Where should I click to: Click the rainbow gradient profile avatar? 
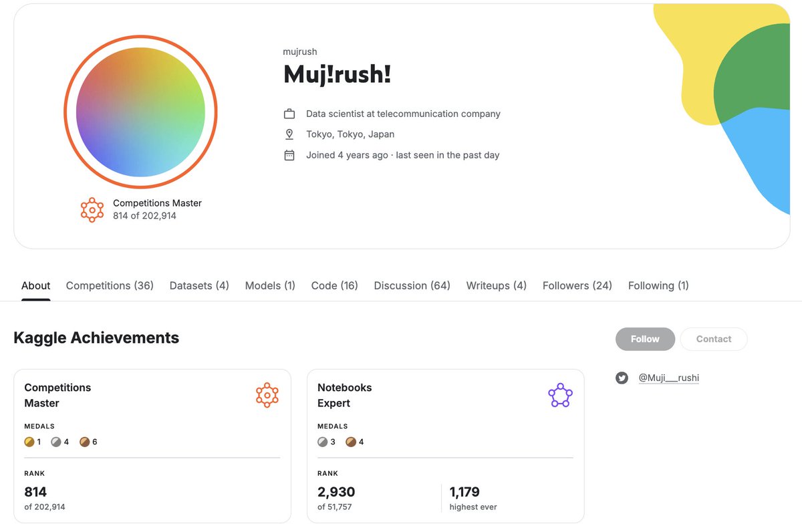pos(140,112)
